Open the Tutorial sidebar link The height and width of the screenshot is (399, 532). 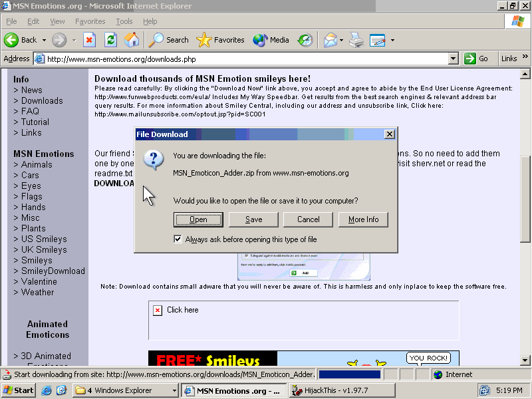coord(35,122)
